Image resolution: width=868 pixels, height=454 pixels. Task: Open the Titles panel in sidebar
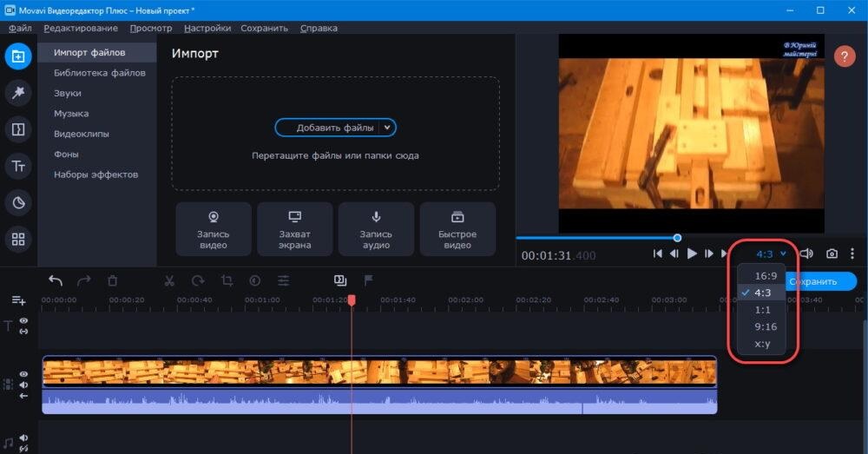coord(18,166)
